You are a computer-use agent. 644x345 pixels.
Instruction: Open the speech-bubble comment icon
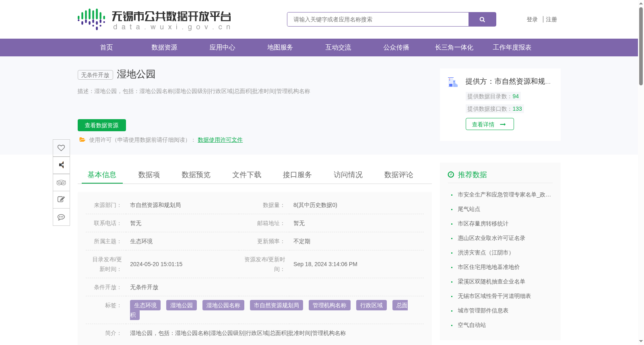(x=61, y=217)
